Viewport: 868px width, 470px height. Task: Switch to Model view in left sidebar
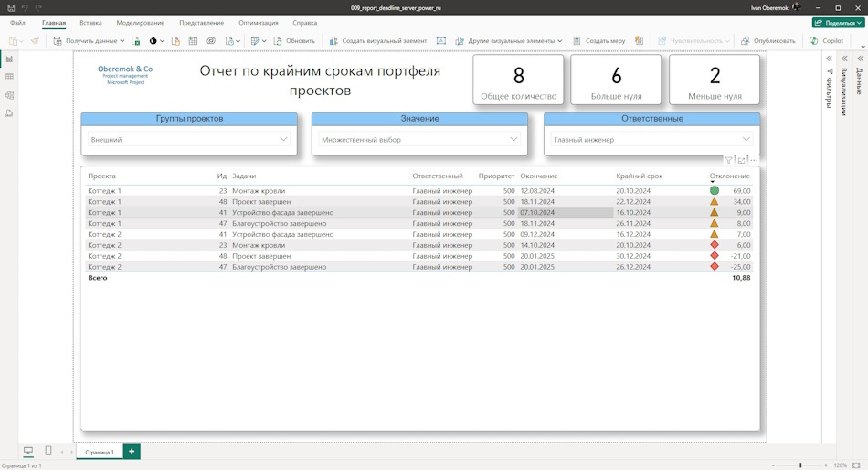click(9, 95)
